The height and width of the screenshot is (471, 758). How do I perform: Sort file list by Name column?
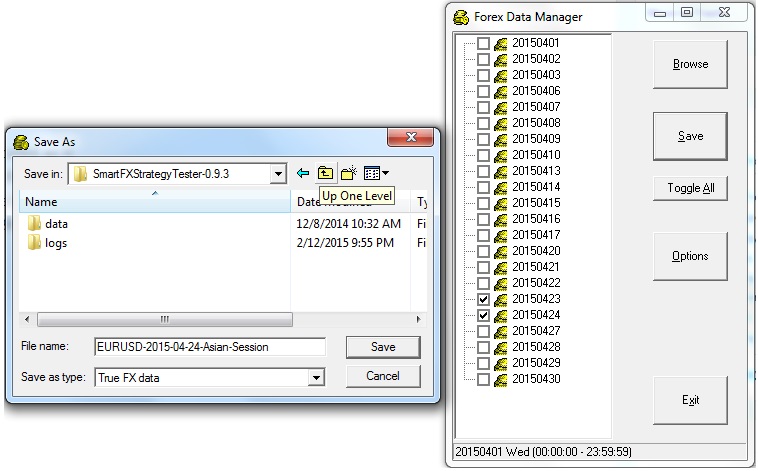[x=155, y=201]
